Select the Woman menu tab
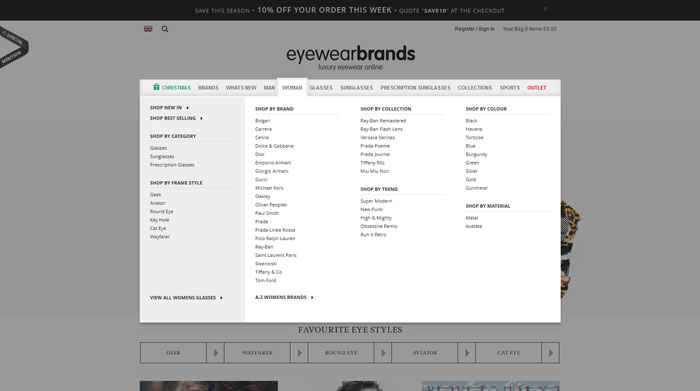The image size is (700, 391). tap(292, 88)
